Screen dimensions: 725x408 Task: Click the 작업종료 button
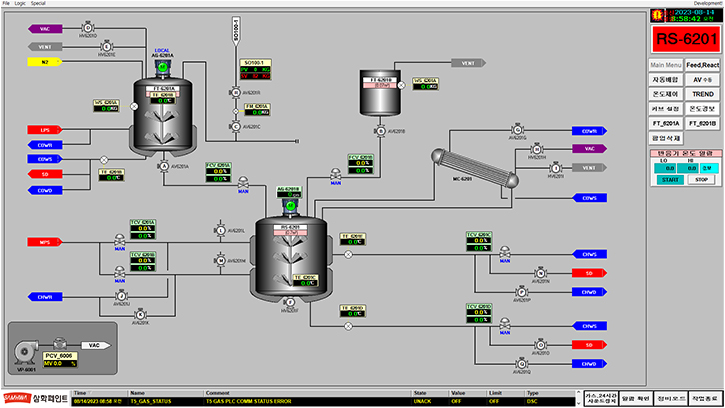click(705, 398)
